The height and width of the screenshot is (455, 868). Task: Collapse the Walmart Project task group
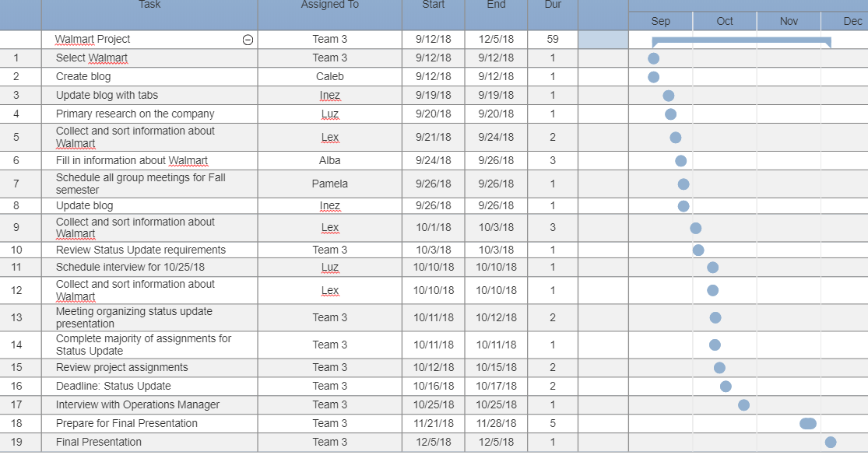click(x=248, y=40)
